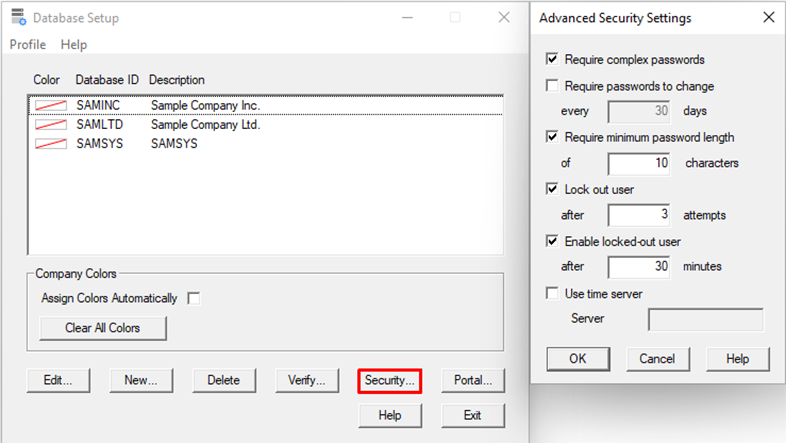The image size is (786, 443).
Task: Open the Profile menu
Action: point(28,45)
